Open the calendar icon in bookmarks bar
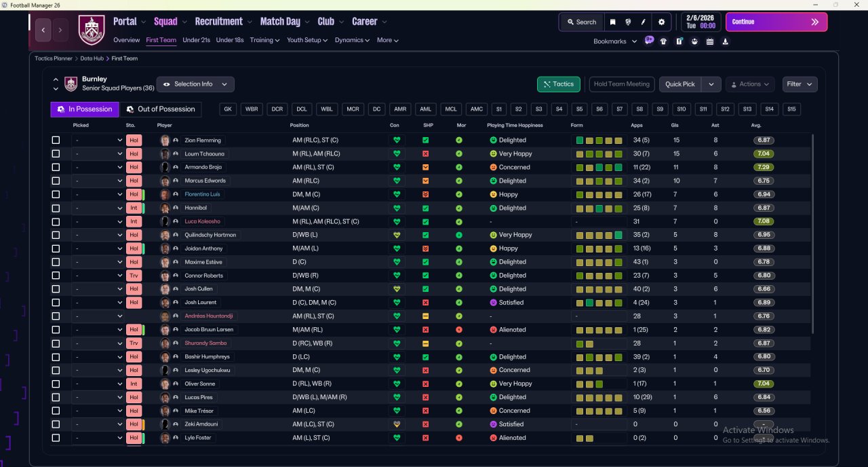 pos(710,41)
